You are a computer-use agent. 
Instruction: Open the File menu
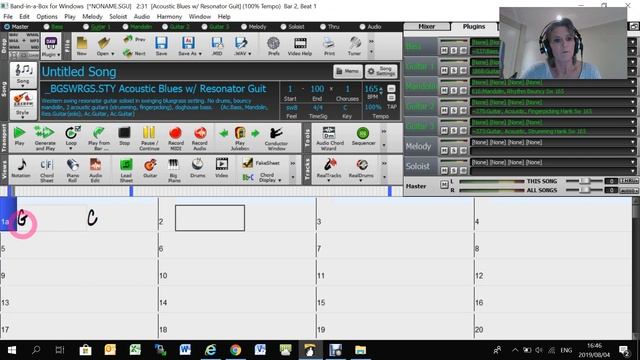[x=8, y=17]
